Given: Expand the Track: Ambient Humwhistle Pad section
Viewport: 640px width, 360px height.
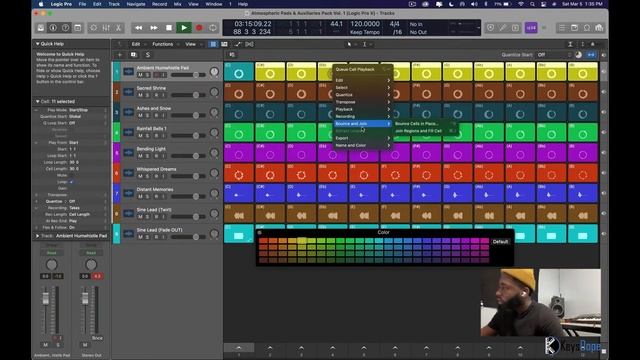Looking at the screenshot, I should coord(38,236).
